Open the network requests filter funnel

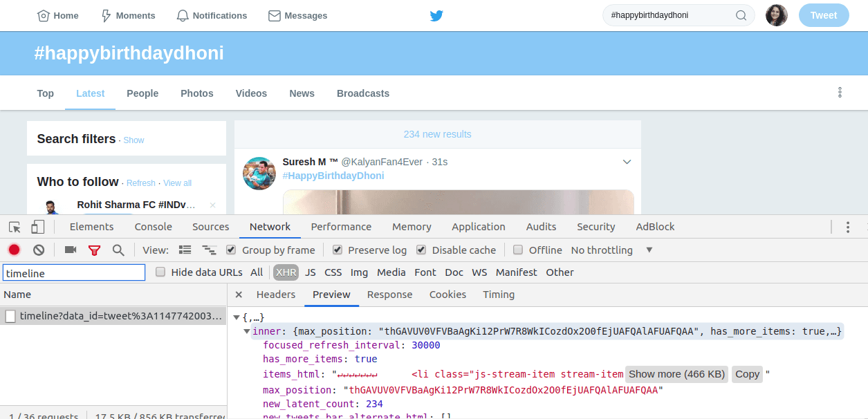[94, 250]
